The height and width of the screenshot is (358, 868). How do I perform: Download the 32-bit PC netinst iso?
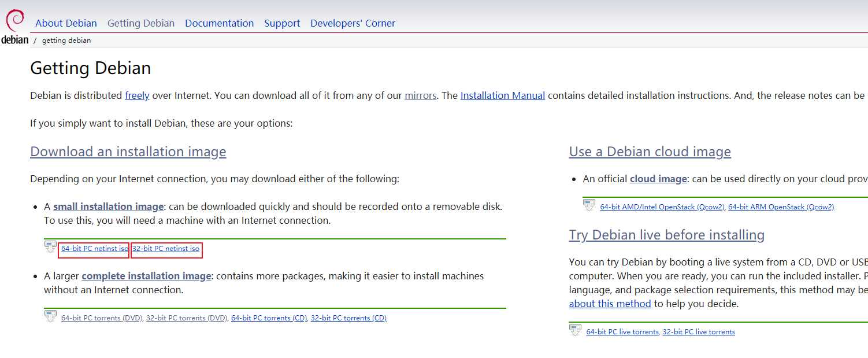[166, 249]
